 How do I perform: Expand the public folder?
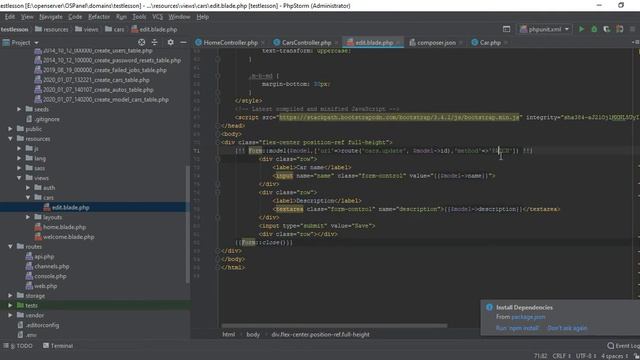[x=10, y=129]
